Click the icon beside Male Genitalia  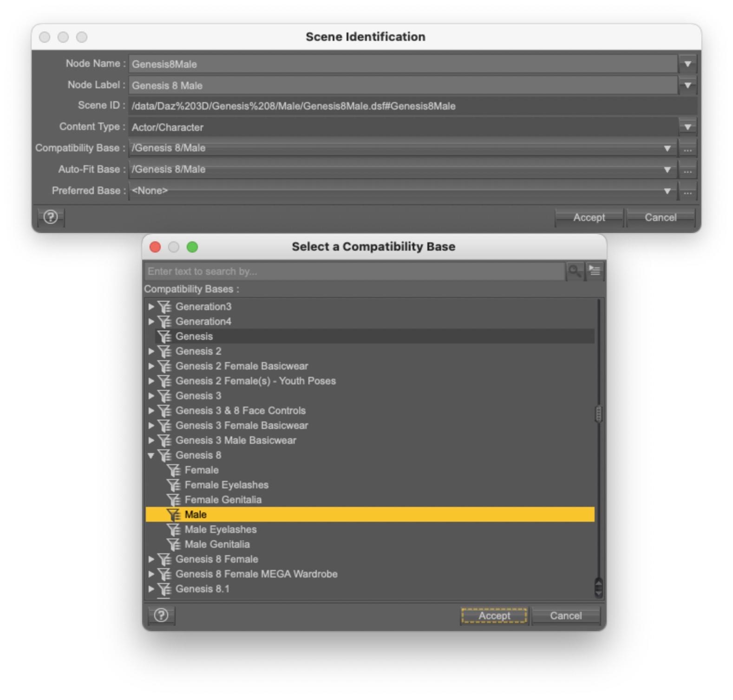pyautogui.click(x=174, y=544)
